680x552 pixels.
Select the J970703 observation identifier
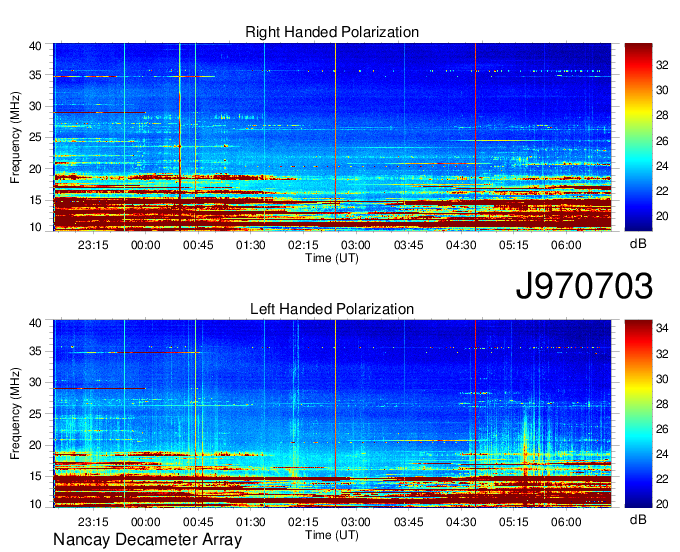pyautogui.click(x=584, y=286)
